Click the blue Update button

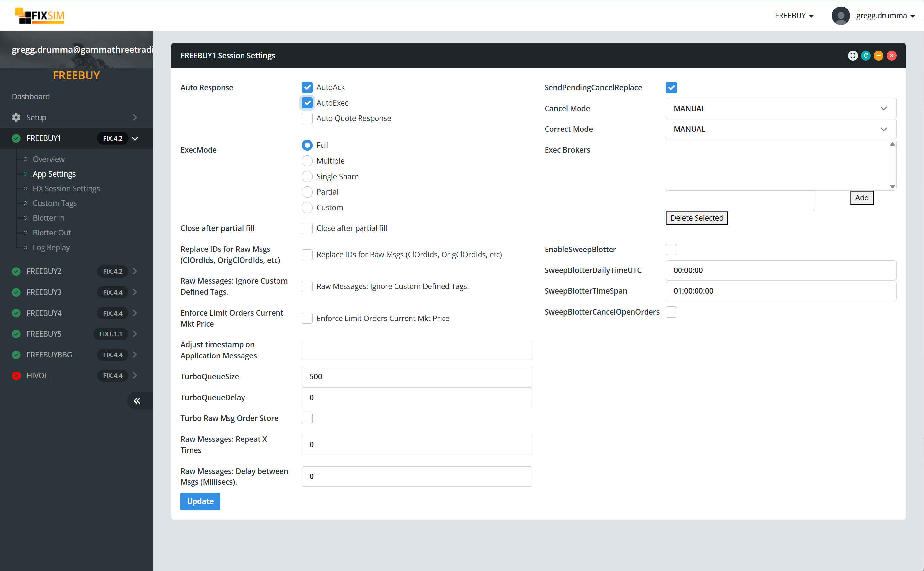point(200,501)
